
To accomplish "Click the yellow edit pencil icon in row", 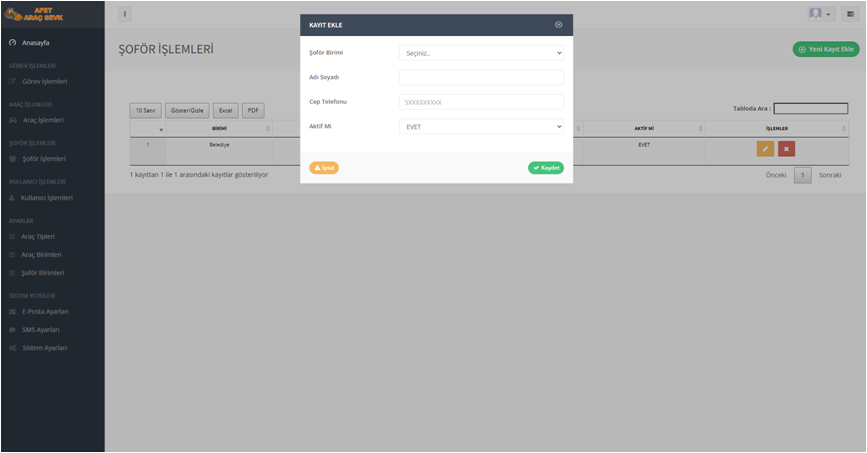I will click(x=765, y=149).
